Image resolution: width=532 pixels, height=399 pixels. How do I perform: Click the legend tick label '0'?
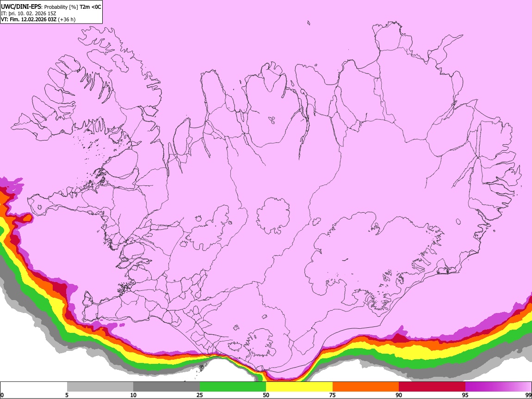click(2, 395)
